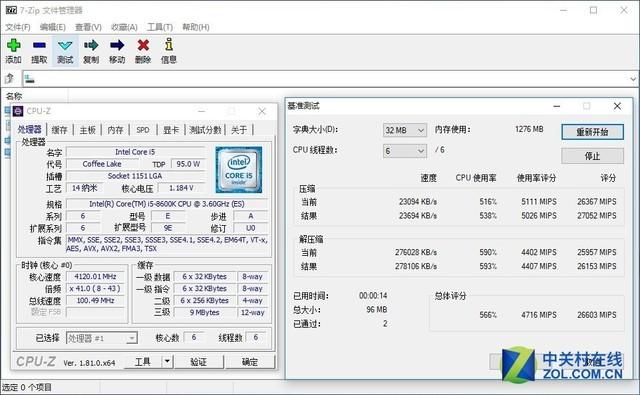Image resolution: width=640 pixels, height=395 pixels.
Task: Click the compression result speed 23694 KB/s
Action: pyautogui.click(x=418, y=215)
